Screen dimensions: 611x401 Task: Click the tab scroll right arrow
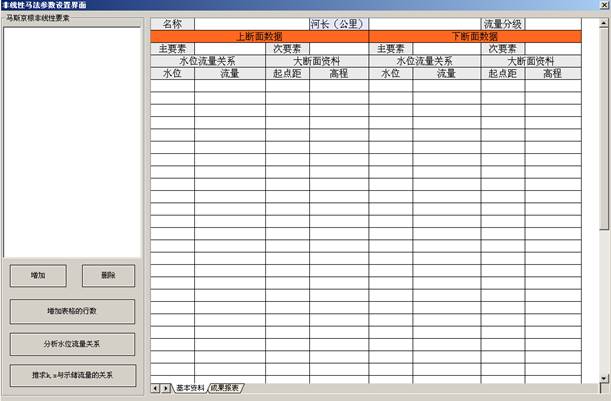[166, 387]
